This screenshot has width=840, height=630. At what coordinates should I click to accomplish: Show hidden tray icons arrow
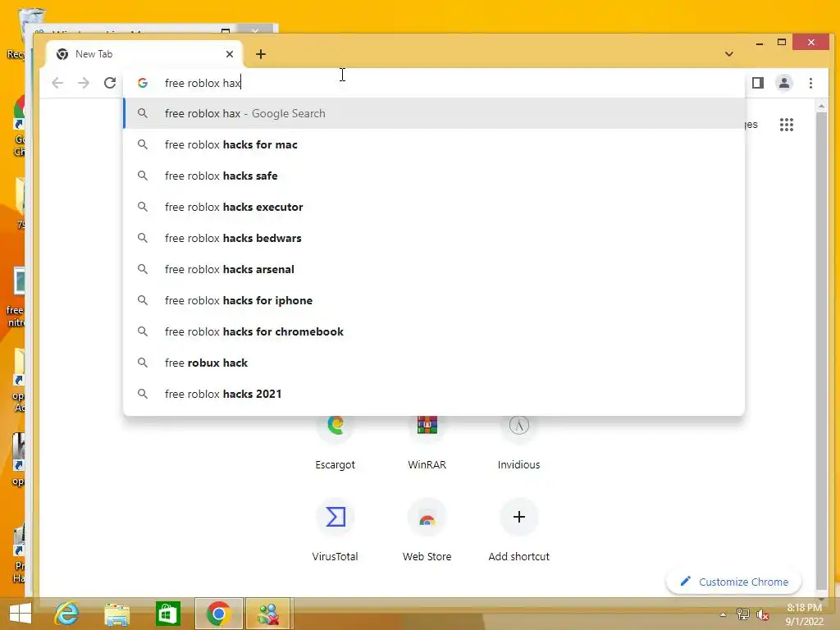point(724,614)
